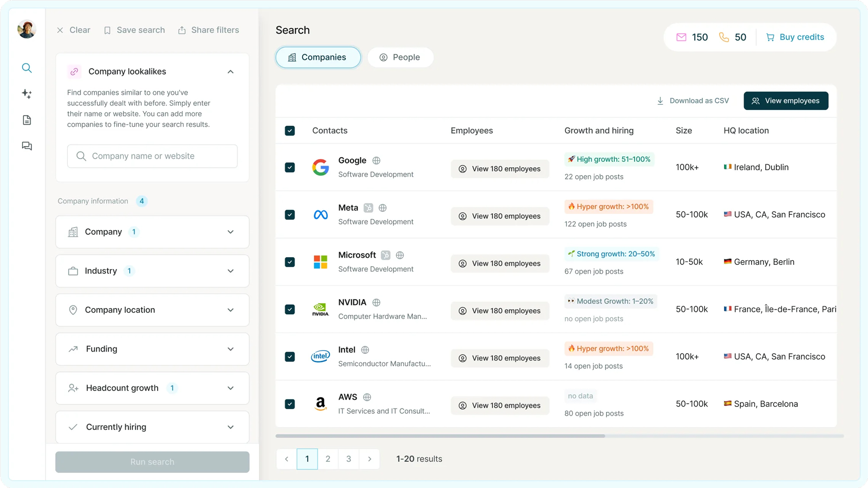Click the globe icon next to Google
The width and height of the screenshot is (868, 488).
coord(376,160)
